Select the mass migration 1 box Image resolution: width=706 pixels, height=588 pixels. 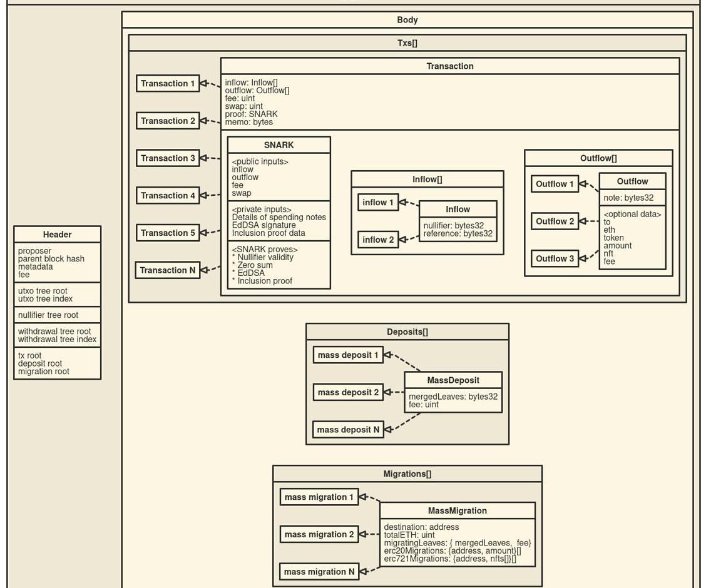point(319,497)
